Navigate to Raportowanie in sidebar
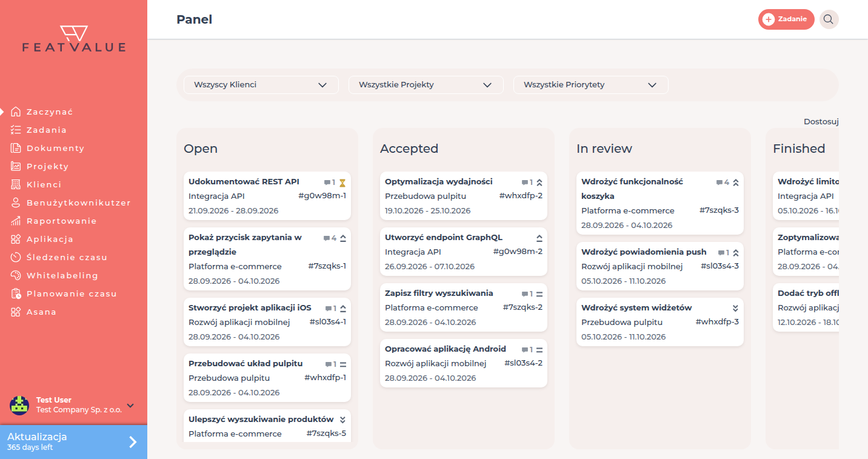The width and height of the screenshot is (868, 459). (x=62, y=221)
